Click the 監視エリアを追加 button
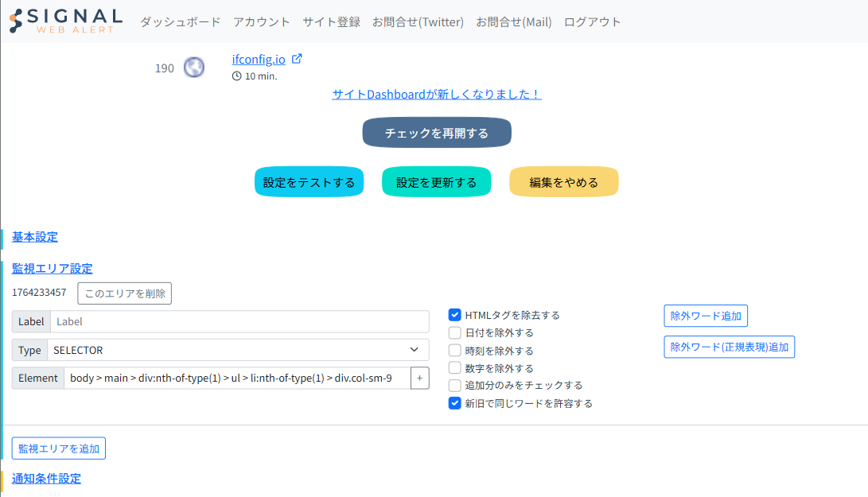The image size is (868, 497). click(x=59, y=448)
